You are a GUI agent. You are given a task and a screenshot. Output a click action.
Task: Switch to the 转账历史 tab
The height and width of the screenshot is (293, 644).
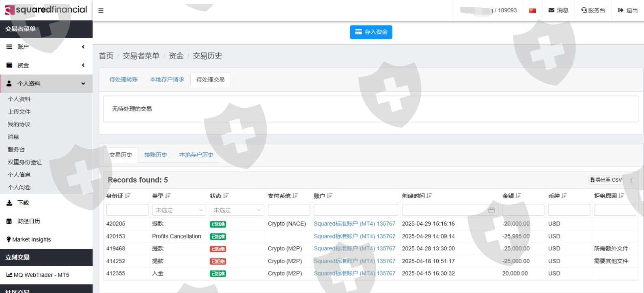[156, 155]
